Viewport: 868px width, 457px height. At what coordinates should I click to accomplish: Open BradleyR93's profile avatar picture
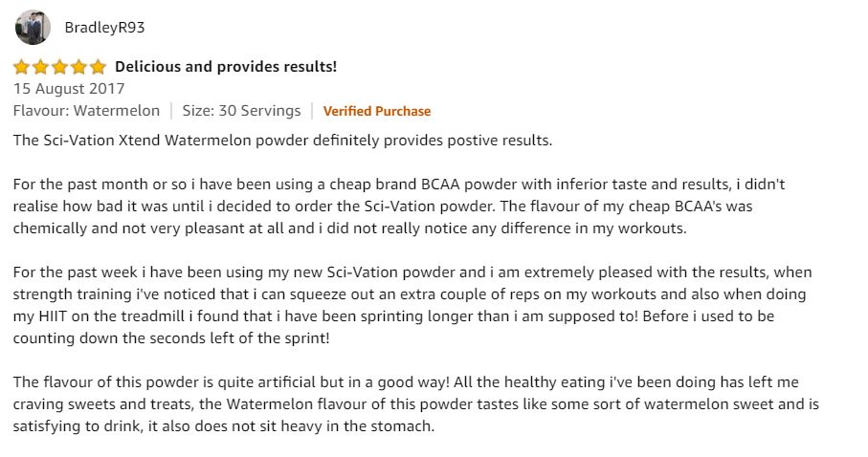pos(33,27)
